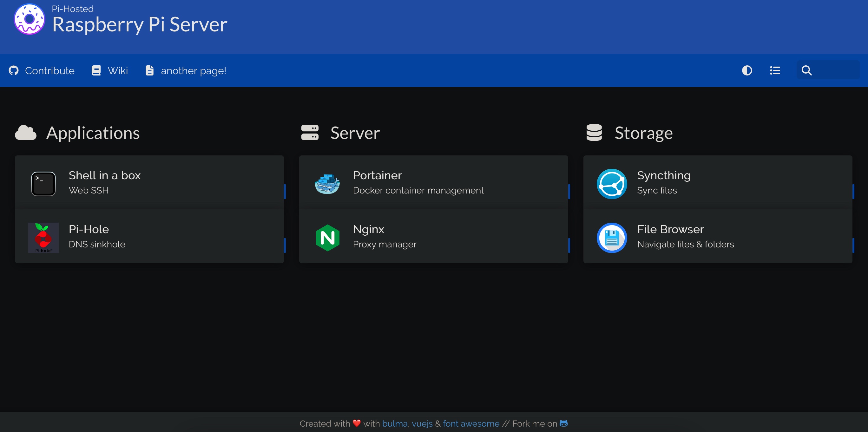Open the Portainer service card title
Image resolution: width=868 pixels, height=432 pixels.
coord(377,175)
